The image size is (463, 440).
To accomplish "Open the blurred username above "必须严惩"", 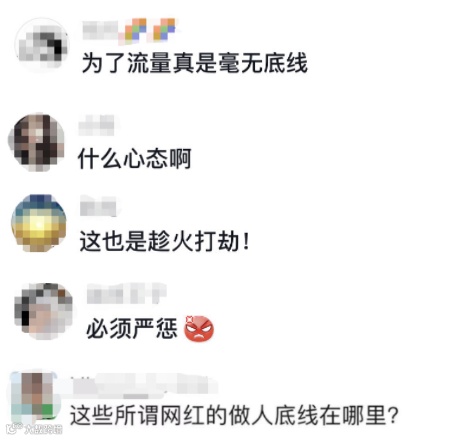I will tap(127, 294).
